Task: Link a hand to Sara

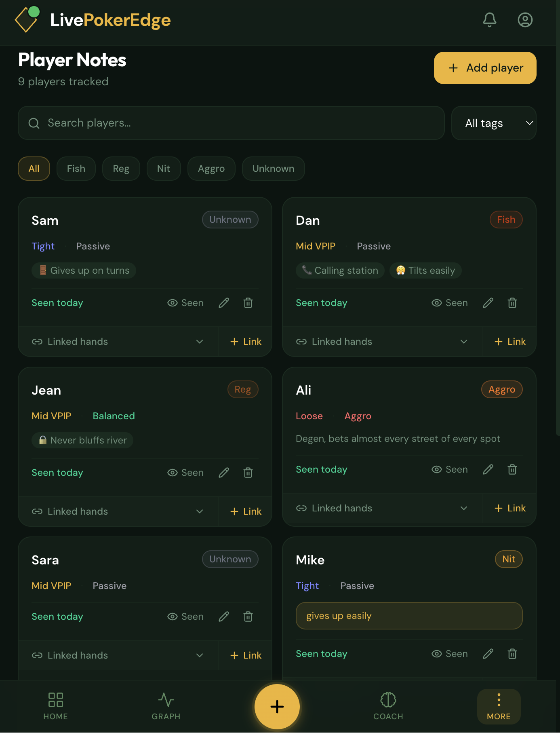Action: (246, 655)
